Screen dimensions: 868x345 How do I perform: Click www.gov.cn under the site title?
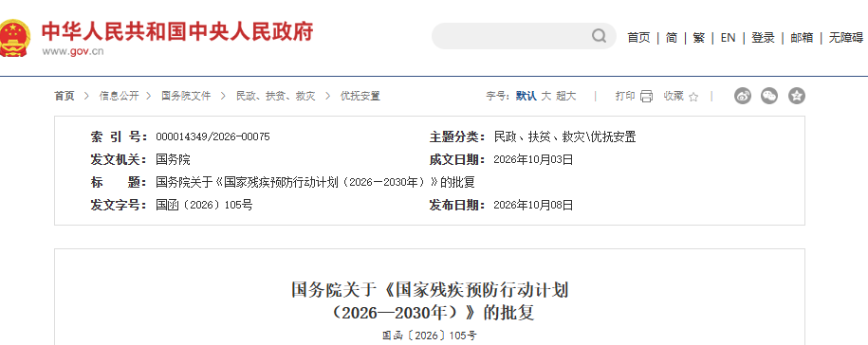73,52
